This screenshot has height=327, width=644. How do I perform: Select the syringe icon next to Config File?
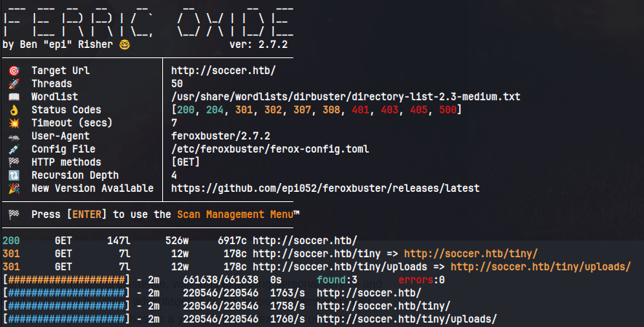[x=13, y=149]
